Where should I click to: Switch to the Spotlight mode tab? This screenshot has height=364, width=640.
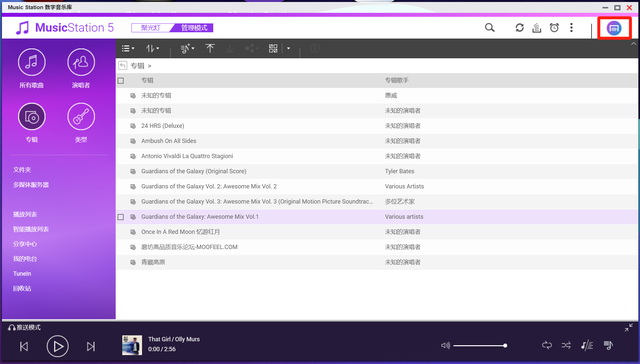(x=151, y=28)
